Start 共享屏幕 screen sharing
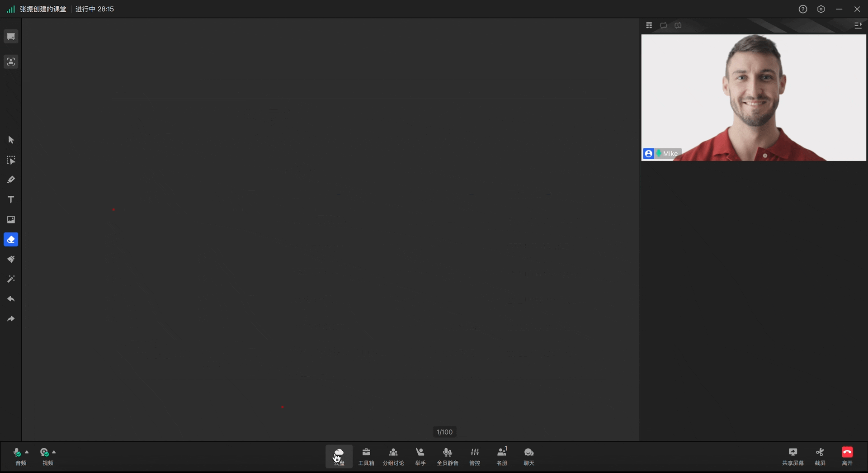Screen dimensions: 868x473 click(793, 457)
